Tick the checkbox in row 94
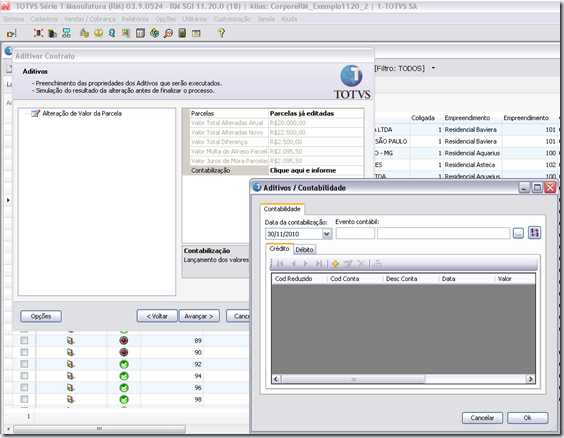The image size is (564, 438). (24, 376)
